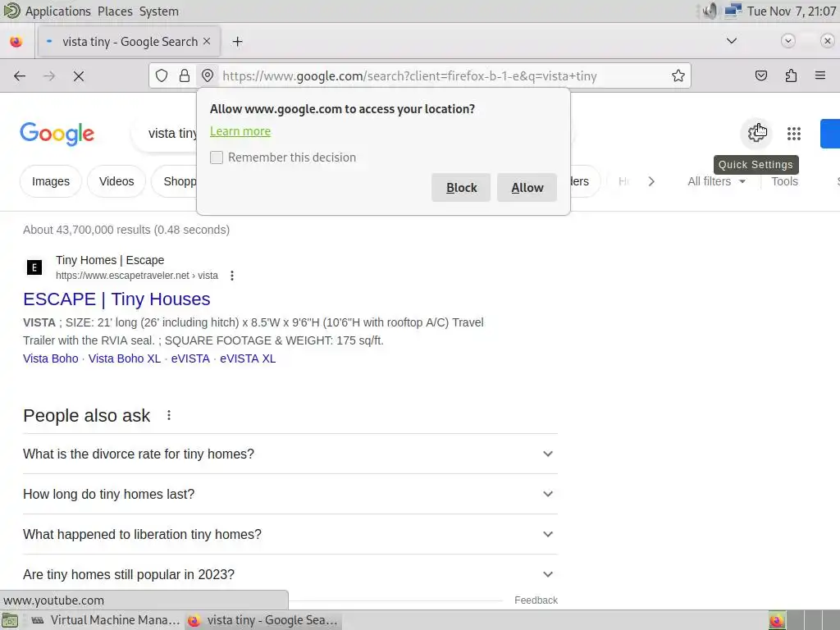Screen dimensions: 840x630
Task: Click the pinned Firefox tab icon
Action: (x=16, y=42)
